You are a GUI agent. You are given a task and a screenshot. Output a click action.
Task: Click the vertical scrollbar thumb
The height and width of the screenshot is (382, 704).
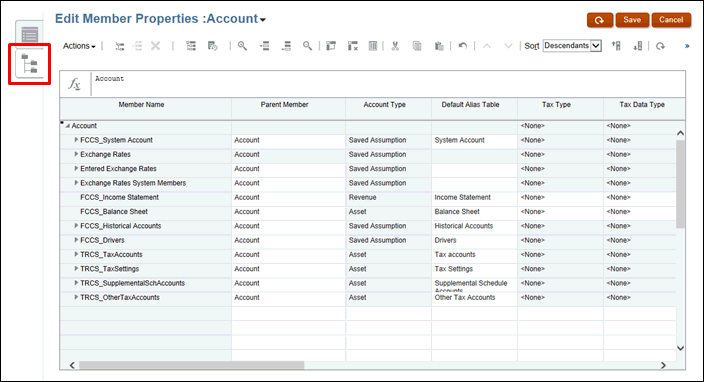(x=680, y=184)
